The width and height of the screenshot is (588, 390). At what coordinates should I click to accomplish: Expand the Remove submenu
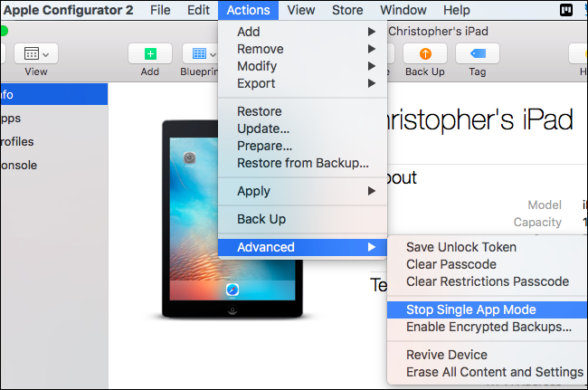pos(303,49)
